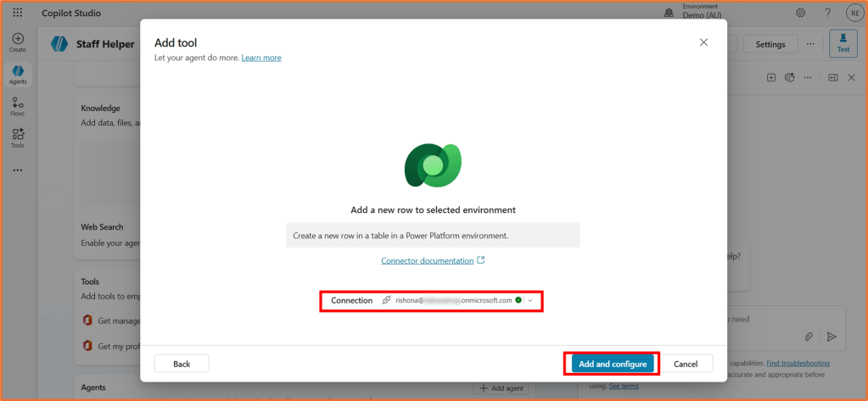Viewport: 868px width, 401px height.
Task: Open the app launcher waffle icon
Action: [x=17, y=13]
